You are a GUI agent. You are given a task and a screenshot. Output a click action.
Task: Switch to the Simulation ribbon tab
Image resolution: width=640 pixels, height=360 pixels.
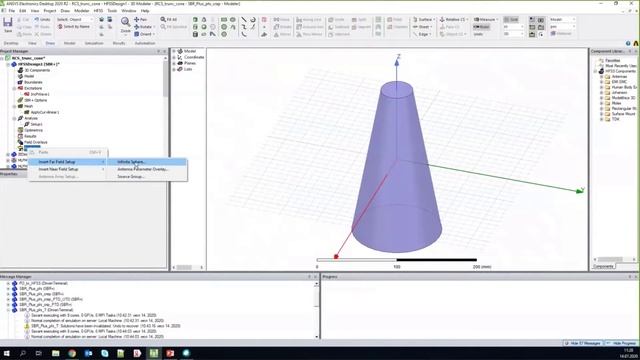coord(94,43)
